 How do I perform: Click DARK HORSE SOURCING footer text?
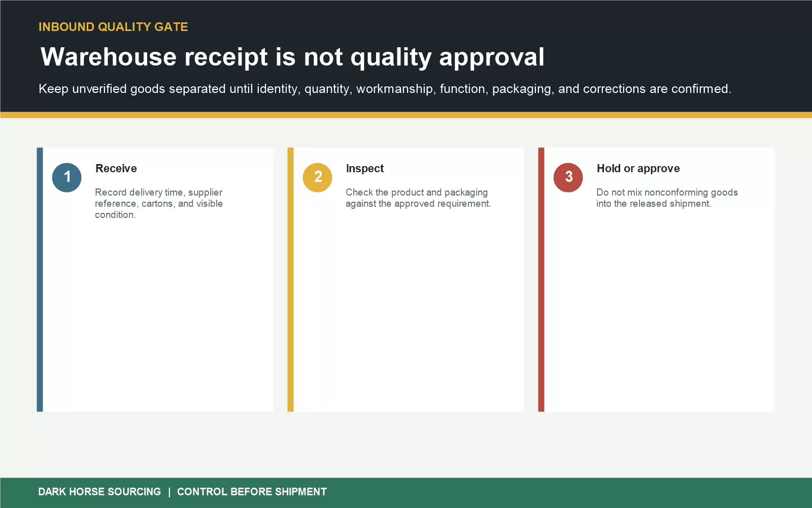tap(99, 492)
